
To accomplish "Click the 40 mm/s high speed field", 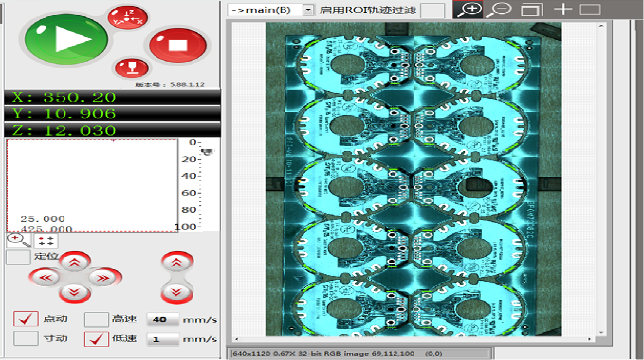I will [163, 320].
